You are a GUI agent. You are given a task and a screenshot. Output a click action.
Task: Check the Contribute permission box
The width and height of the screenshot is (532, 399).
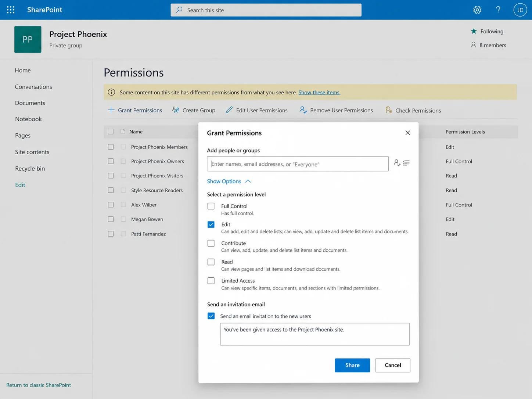pos(211,243)
